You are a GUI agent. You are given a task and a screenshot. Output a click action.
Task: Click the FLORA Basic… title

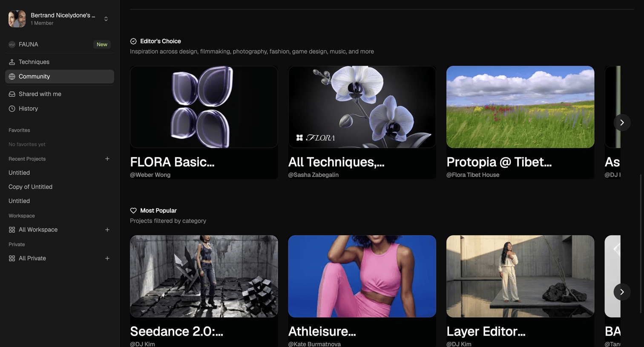(172, 162)
